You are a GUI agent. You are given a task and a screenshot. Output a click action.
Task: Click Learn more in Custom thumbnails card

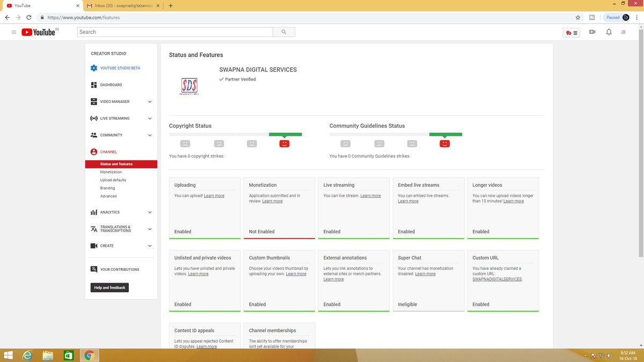(296, 274)
